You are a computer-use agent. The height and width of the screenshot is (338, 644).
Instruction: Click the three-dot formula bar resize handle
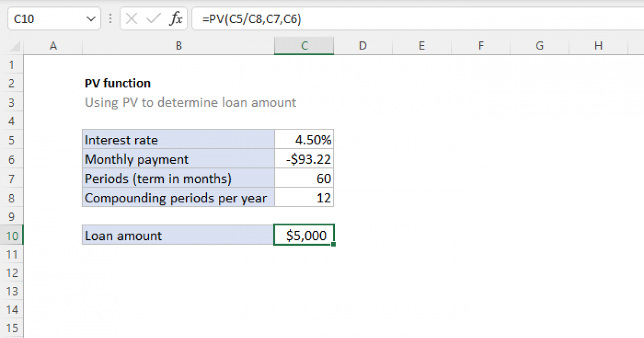coord(111,19)
